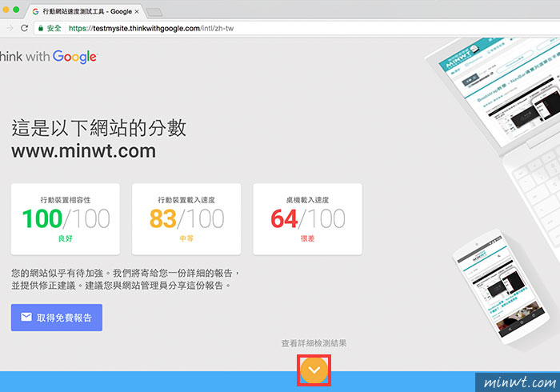Click the 查看詳細檢測結果 text
This screenshot has width=560, height=392.
314,343
